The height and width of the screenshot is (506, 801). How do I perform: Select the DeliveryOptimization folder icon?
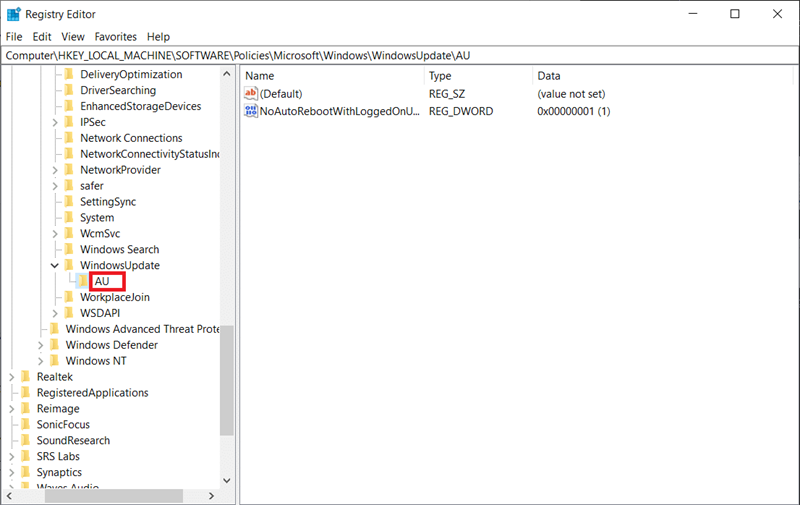point(69,74)
